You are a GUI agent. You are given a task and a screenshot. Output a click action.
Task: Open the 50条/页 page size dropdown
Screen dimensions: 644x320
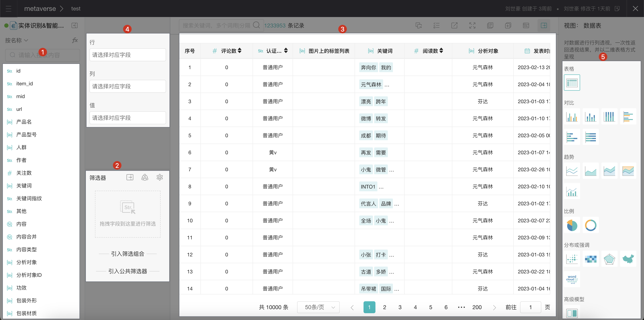click(x=318, y=307)
